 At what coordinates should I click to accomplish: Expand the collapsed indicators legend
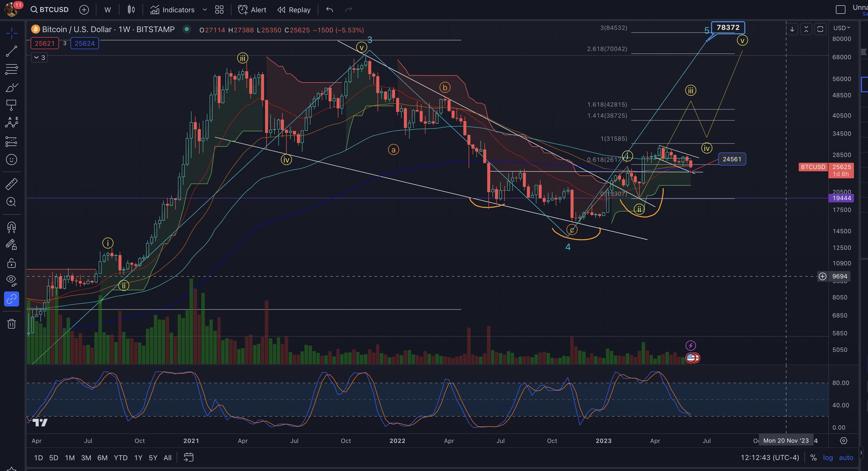pos(39,57)
